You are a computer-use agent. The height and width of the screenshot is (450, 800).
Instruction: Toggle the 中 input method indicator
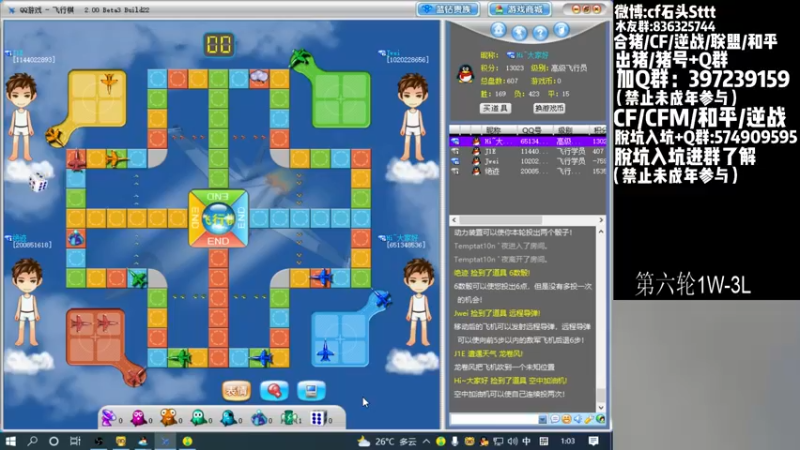tap(526, 441)
